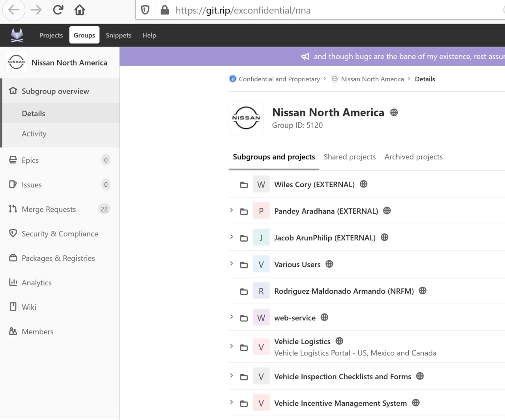Expand the Various Users subgroup
The height and width of the screenshot is (420, 505).
(232, 264)
